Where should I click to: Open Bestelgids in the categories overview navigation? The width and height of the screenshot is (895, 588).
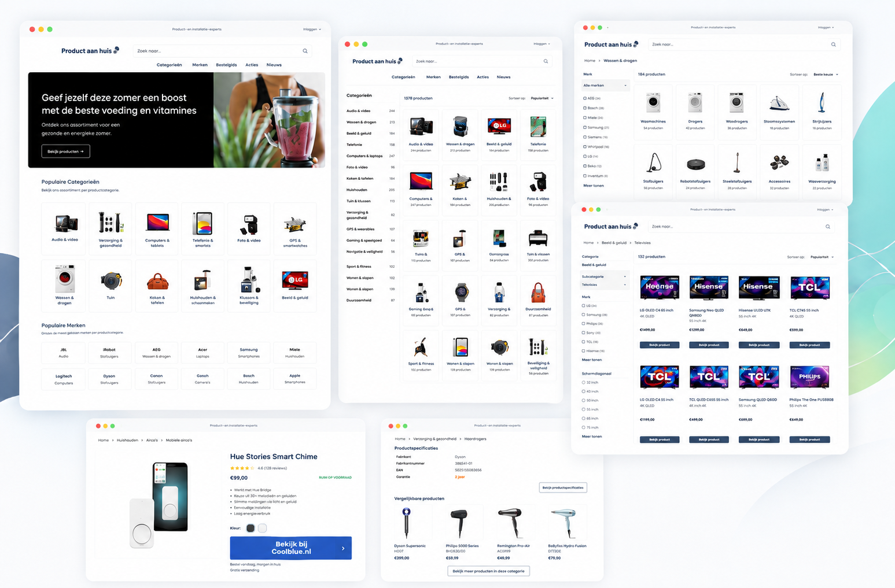click(x=459, y=77)
